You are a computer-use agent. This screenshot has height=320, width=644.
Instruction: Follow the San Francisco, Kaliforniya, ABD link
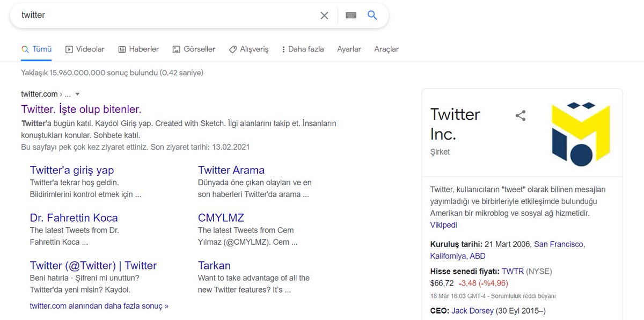click(508, 250)
